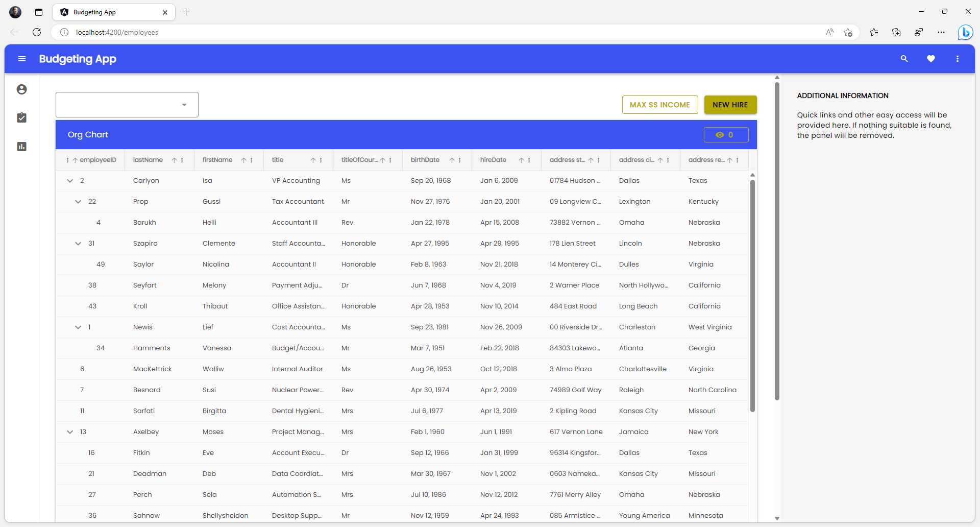Collapse employee 2 Carlyon row
This screenshot has width=980, height=527.
pos(70,181)
